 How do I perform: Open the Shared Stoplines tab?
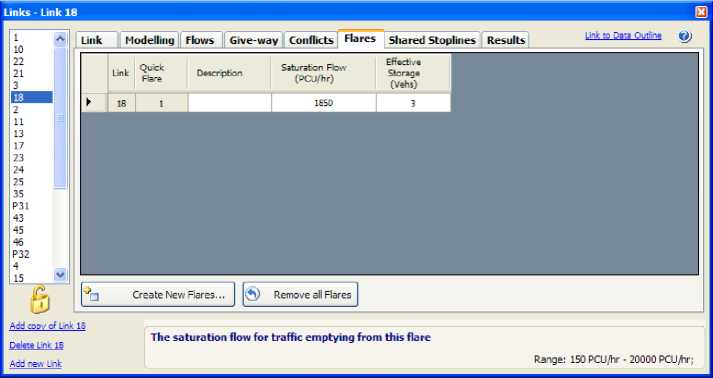[432, 40]
